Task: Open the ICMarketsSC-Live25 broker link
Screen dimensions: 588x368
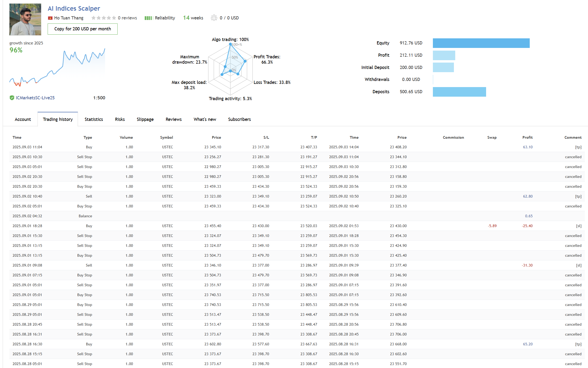Action: pyautogui.click(x=35, y=98)
